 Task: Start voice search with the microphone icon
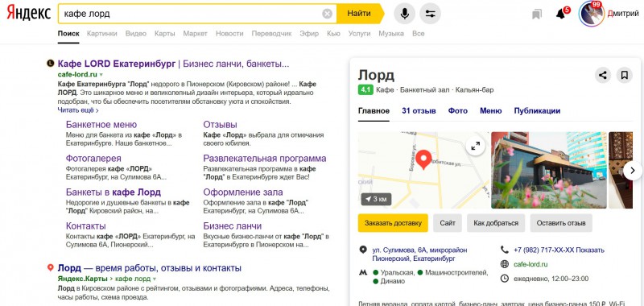pos(405,14)
